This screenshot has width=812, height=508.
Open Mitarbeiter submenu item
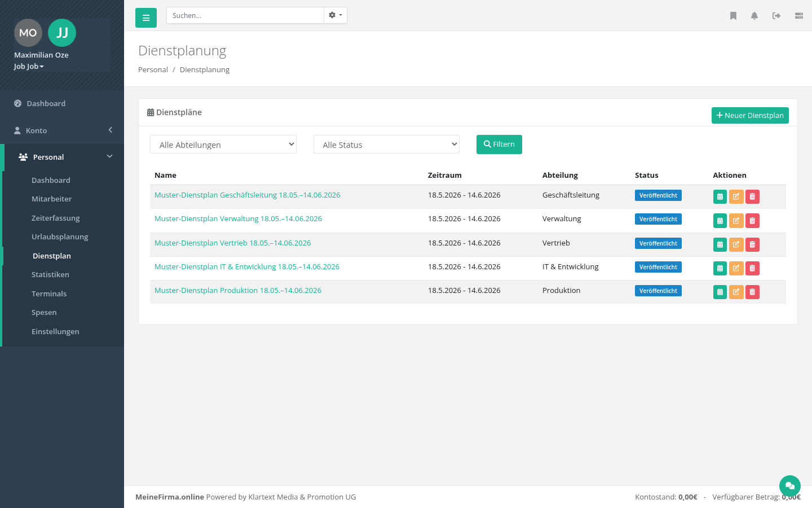(51, 199)
